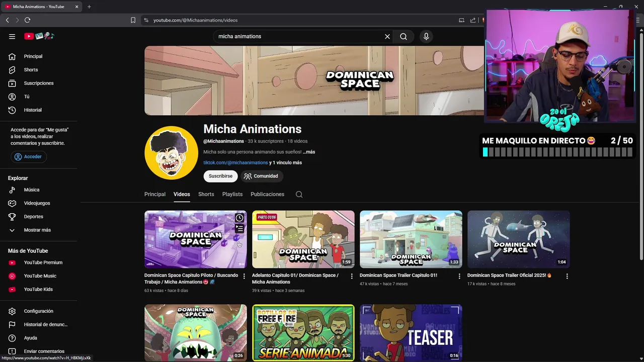The height and width of the screenshot is (362, 644).
Task: Click the browser address bar URL
Action: [x=195, y=20]
